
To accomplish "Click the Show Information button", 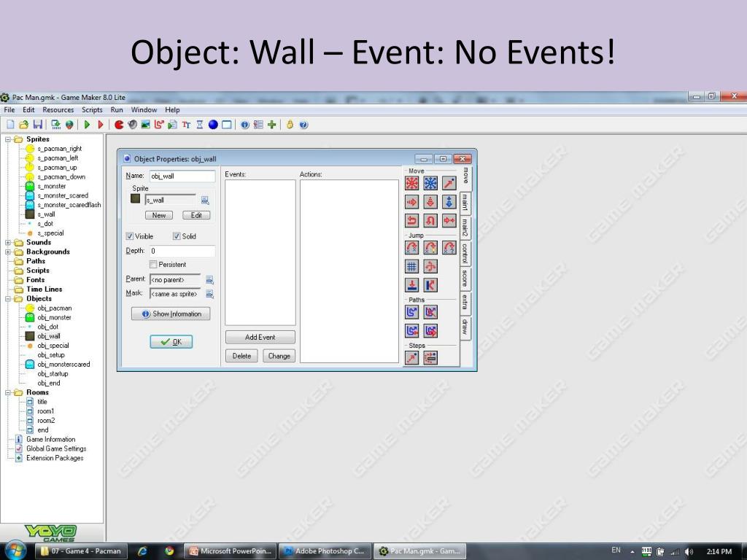I will tap(171, 314).
